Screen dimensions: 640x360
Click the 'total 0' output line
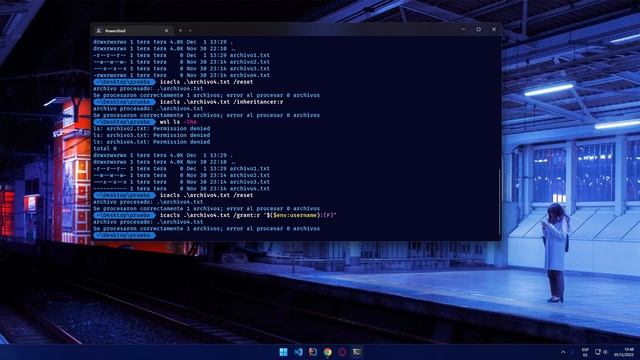click(x=105, y=149)
